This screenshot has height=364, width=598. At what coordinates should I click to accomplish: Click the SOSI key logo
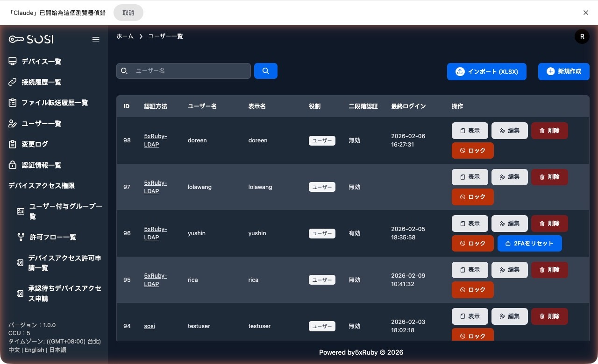31,39
